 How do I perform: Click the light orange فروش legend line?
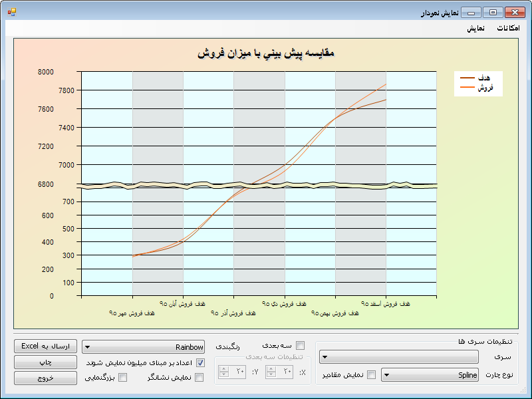(468, 88)
